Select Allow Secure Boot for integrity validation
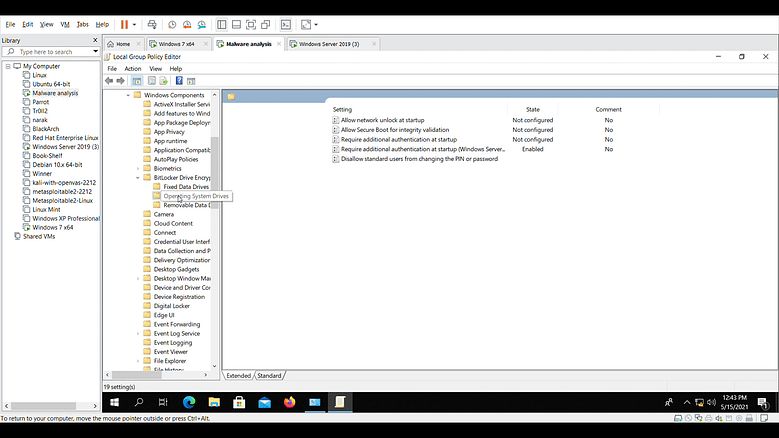 click(x=395, y=130)
